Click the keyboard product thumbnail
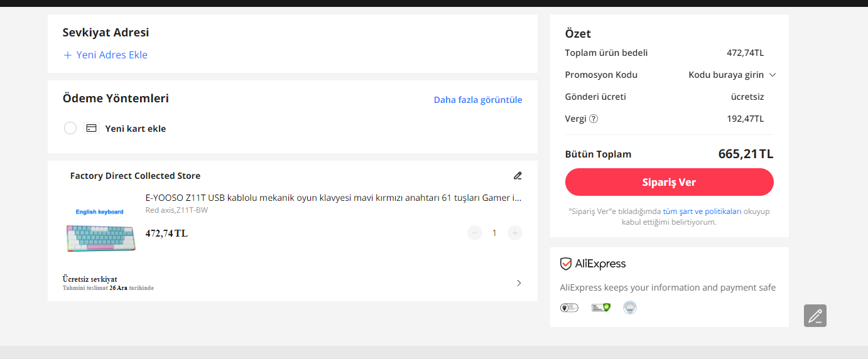This screenshot has width=868, height=359. [100, 230]
